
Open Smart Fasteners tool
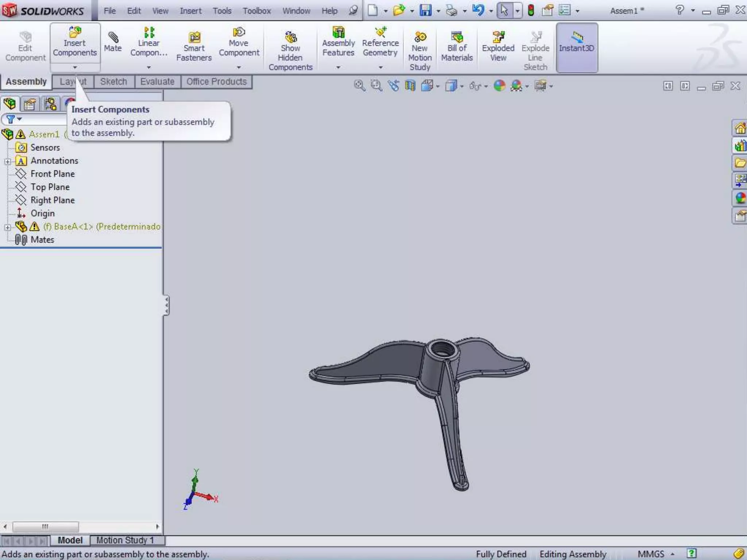[194, 38]
